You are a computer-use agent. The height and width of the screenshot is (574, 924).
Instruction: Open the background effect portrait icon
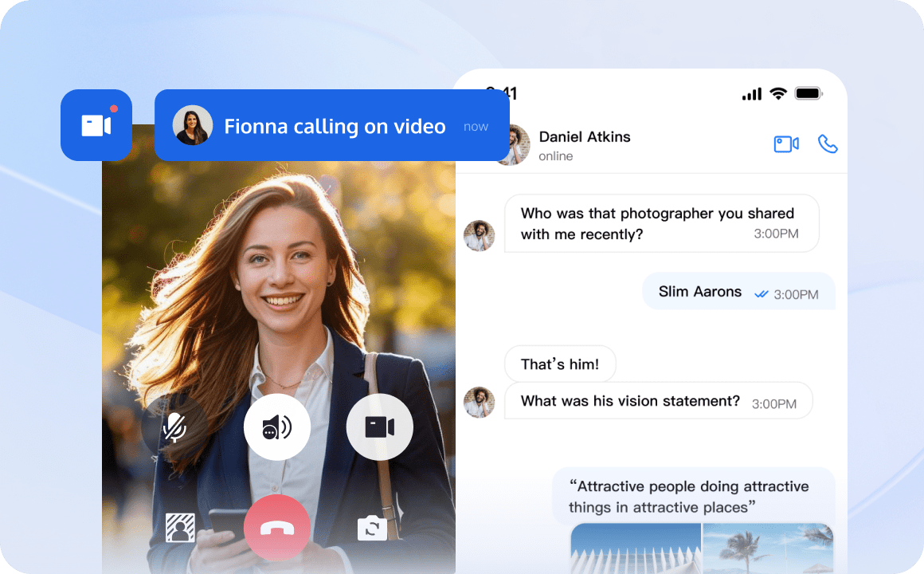point(180,528)
